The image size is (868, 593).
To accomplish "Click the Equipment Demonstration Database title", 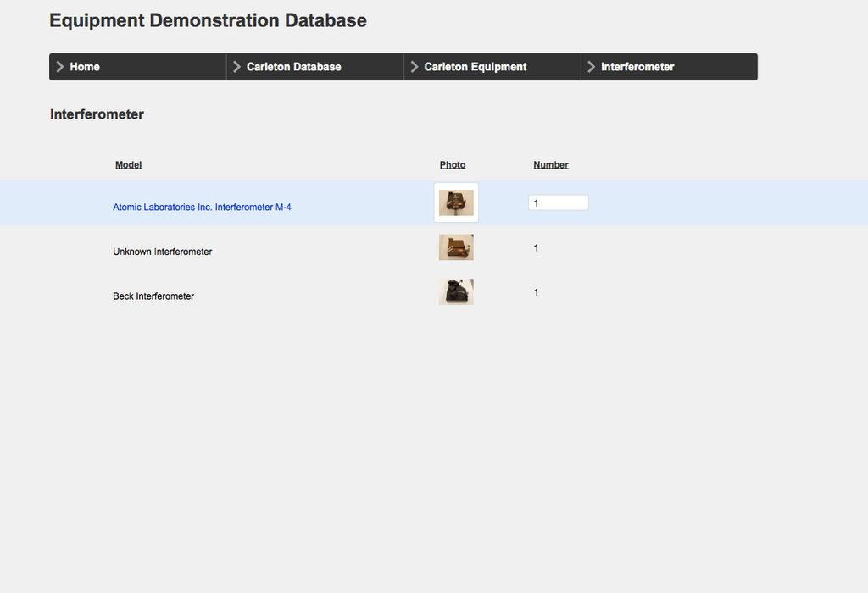I will [x=208, y=19].
